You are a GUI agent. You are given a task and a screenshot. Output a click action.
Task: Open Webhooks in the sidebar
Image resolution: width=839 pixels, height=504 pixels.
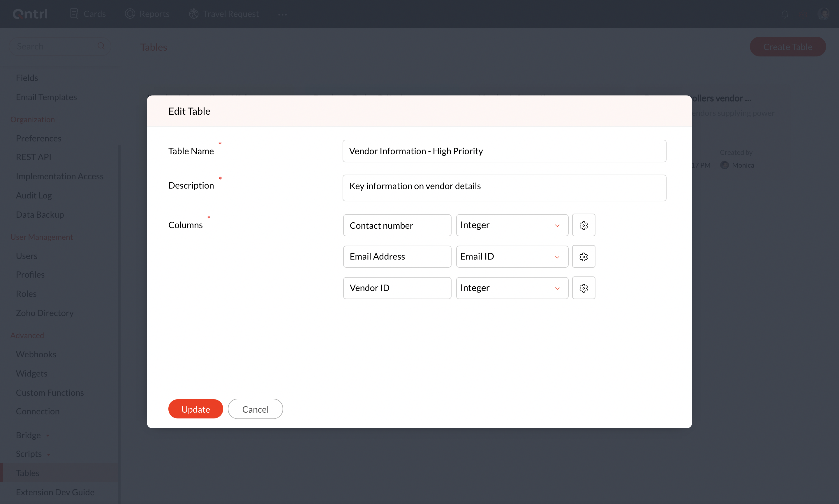[36, 354]
